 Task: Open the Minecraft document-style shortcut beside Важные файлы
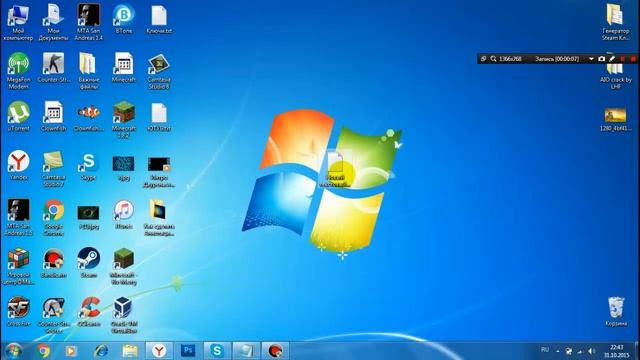[124, 68]
